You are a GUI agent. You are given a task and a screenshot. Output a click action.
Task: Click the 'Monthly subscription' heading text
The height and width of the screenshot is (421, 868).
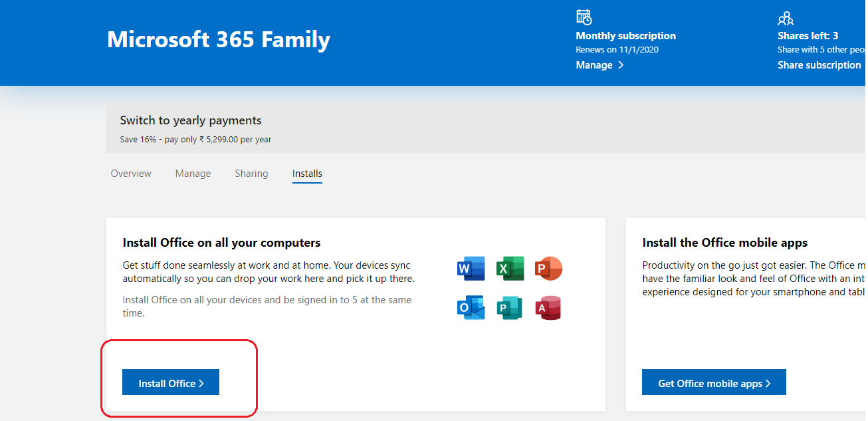coord(626,36)
